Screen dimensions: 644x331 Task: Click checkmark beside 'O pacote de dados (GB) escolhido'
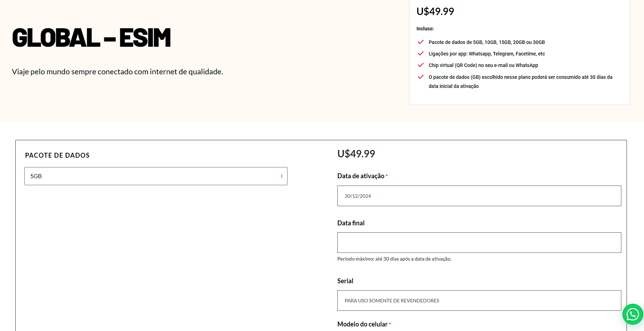pyautogui.click(x=421, y=77)
